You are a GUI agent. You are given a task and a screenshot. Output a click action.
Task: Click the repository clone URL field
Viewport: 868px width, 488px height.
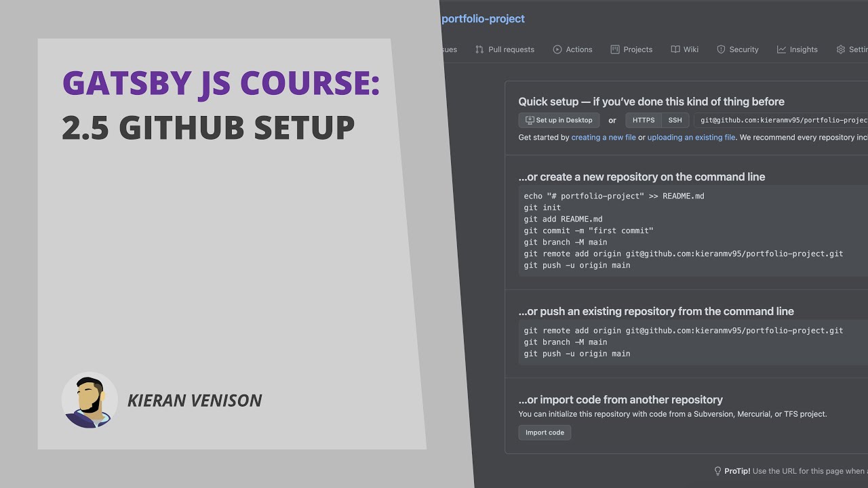point(782,120)
